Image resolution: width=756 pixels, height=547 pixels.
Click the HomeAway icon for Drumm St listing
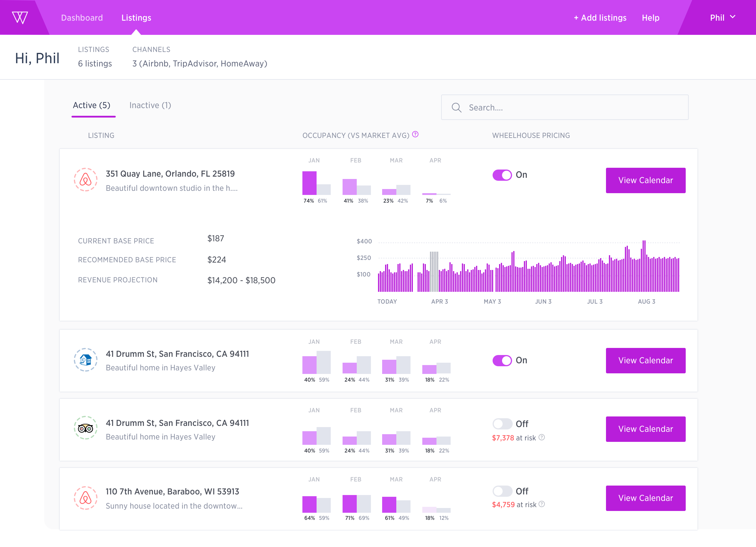point(85,360)
